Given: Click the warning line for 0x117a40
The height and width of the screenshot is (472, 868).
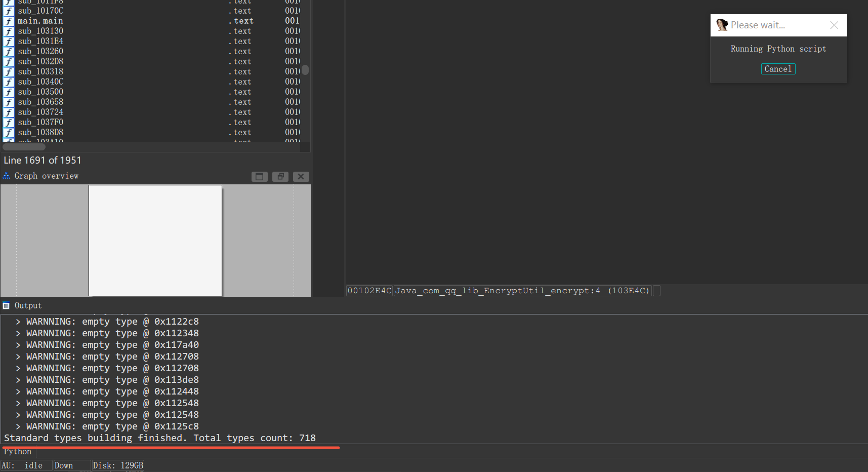Looking at the screenshot, I should tap(107, 345).
